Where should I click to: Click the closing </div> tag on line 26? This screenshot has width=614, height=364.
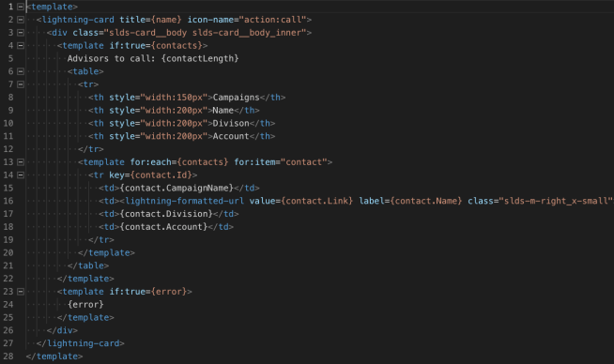[62, 330]
